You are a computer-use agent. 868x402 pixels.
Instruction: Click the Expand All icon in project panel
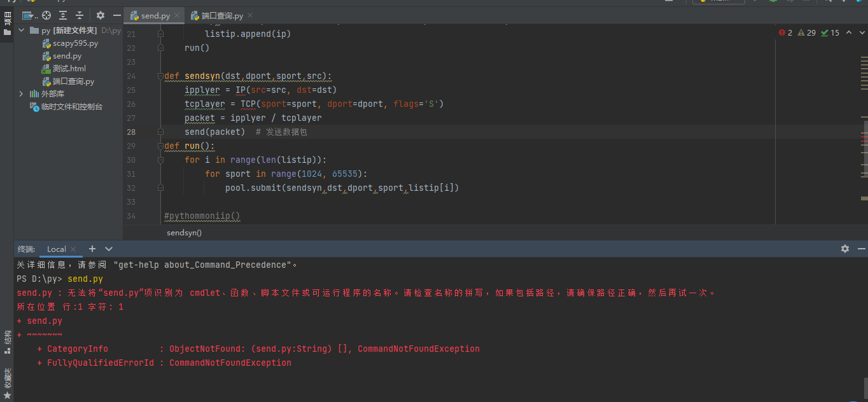63,15
